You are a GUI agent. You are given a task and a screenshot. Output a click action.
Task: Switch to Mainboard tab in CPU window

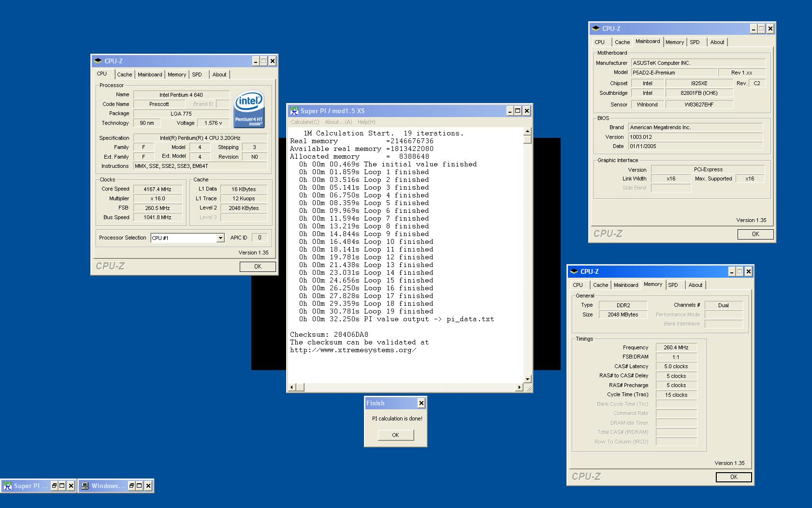pyautogui.click(x=150, y=75)
